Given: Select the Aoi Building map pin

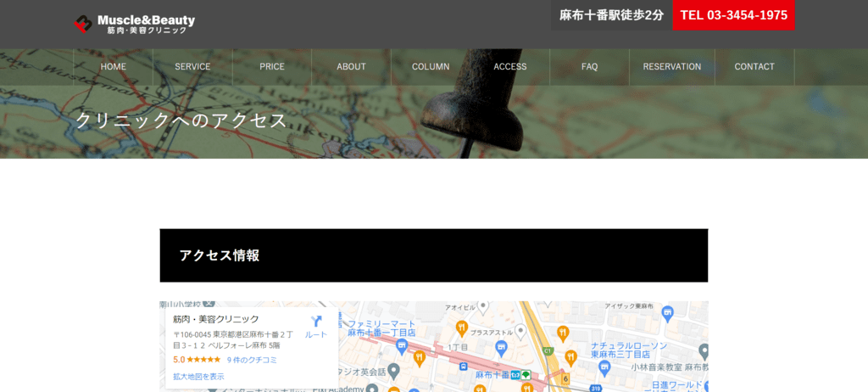Looking at the screenshot, I should click(483, 305).
